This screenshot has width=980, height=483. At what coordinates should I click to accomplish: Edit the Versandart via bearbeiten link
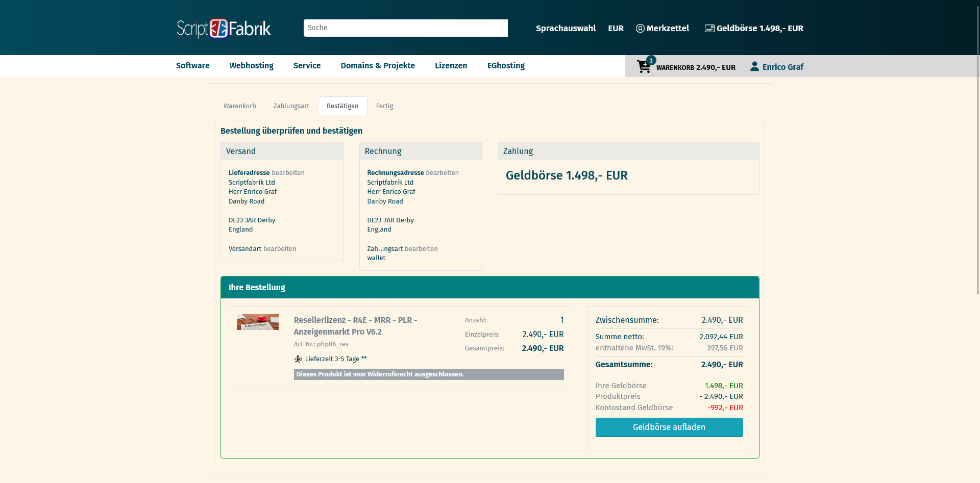coord(280,249)
